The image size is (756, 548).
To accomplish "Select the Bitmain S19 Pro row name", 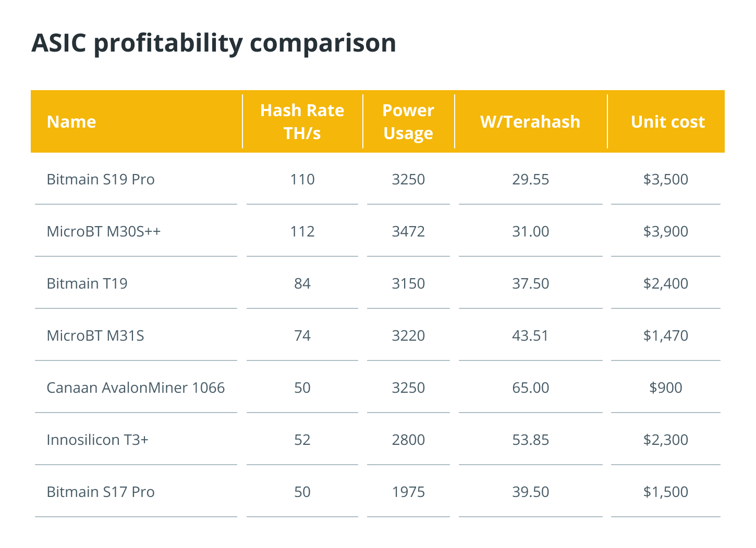I will (101, 179).
